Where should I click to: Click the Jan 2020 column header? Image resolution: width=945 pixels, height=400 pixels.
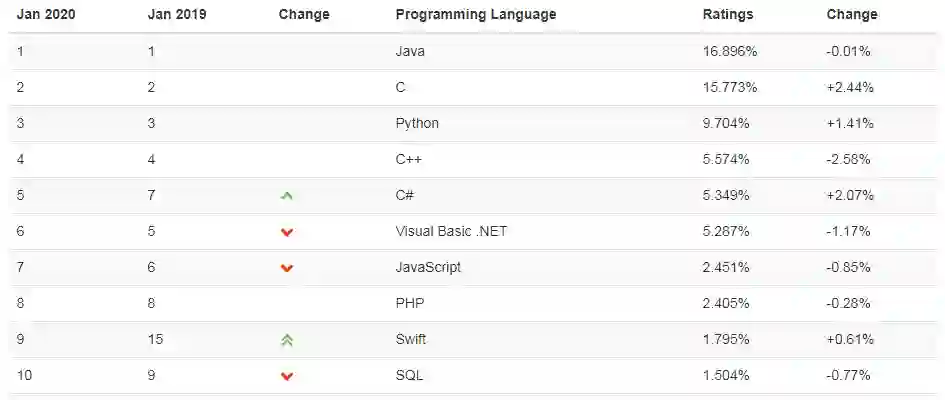pos(46,15)
